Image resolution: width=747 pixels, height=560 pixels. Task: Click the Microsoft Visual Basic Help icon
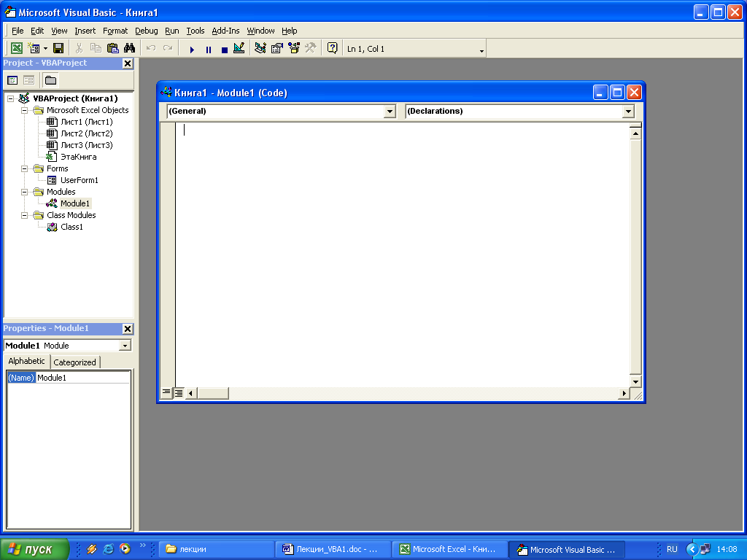[x=333, y=48]
